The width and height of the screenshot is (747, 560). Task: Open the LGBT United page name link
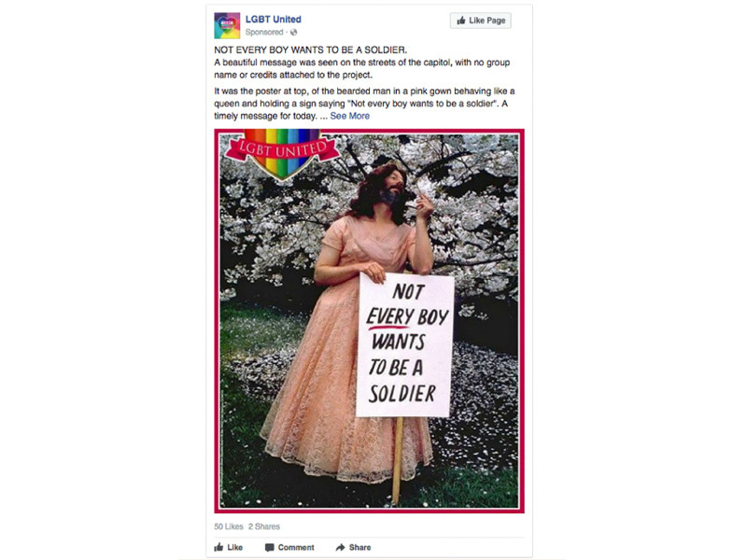[x=273, y=20]
